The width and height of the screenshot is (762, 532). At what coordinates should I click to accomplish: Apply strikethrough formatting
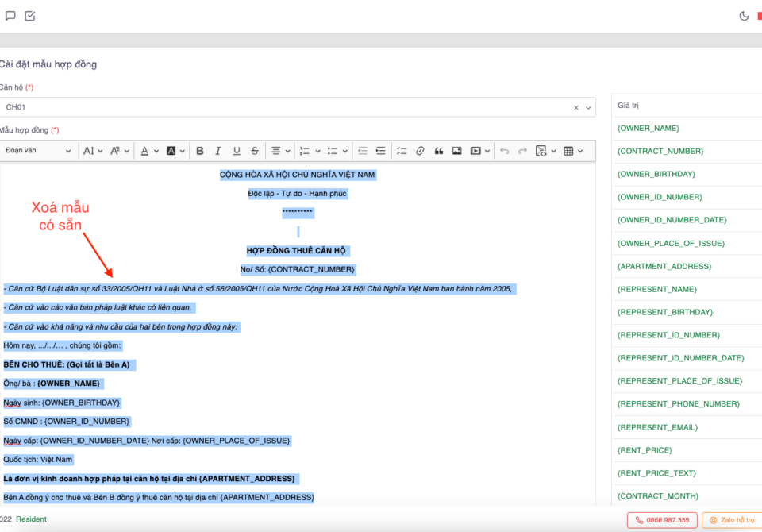[x=255, y=151]
